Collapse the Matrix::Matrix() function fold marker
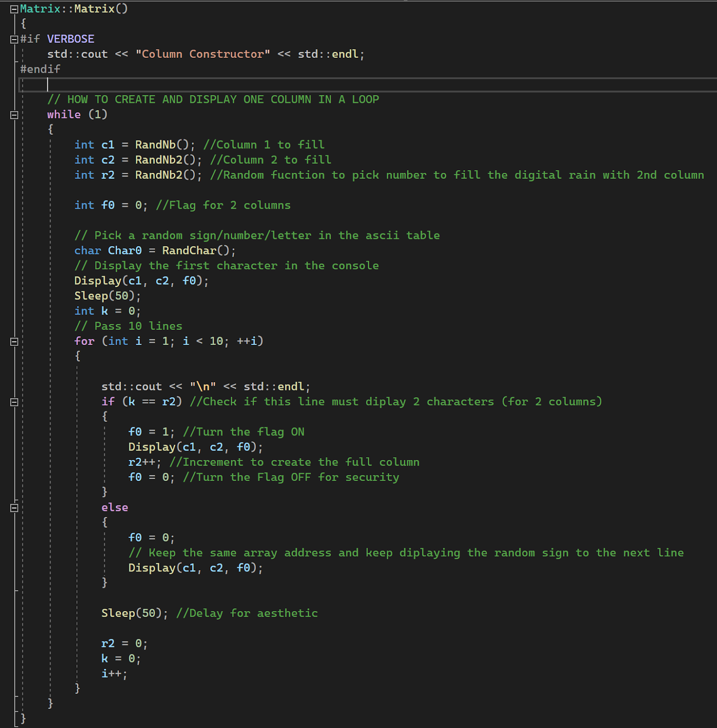Viewport: 717px width, 728px height. (x=14, y=9)
